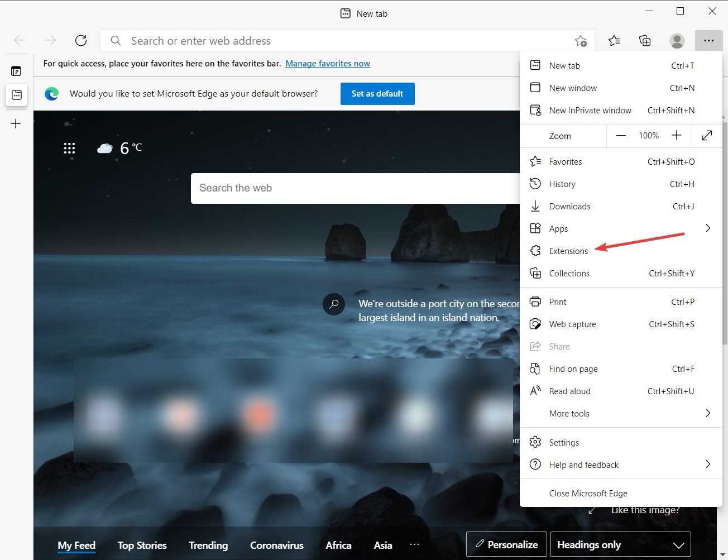Switch to the Africa tab
Screen dimensions: 728x560
[x=338, y=545]
